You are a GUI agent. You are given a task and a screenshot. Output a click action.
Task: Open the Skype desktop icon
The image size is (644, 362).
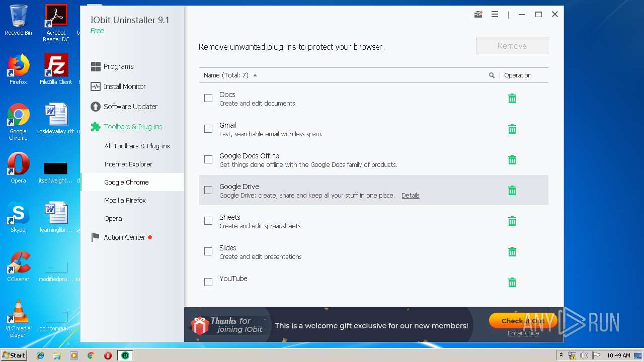18,217
